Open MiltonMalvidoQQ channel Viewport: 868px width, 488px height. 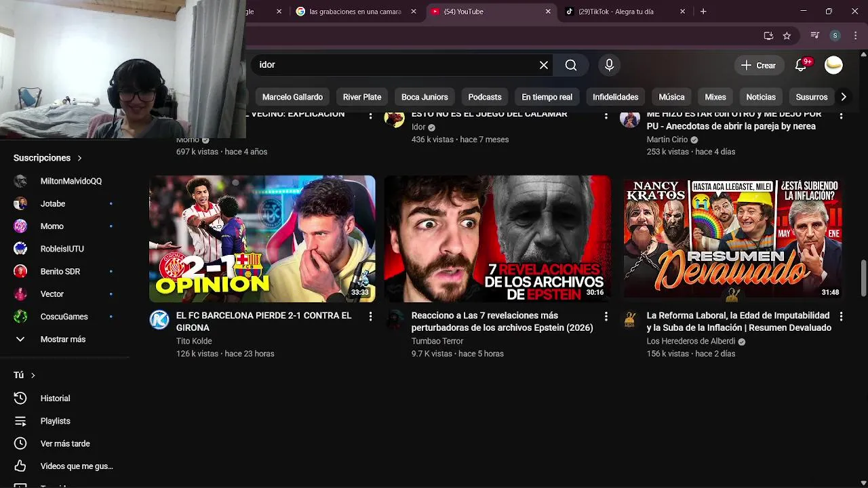tap(64, 181)
